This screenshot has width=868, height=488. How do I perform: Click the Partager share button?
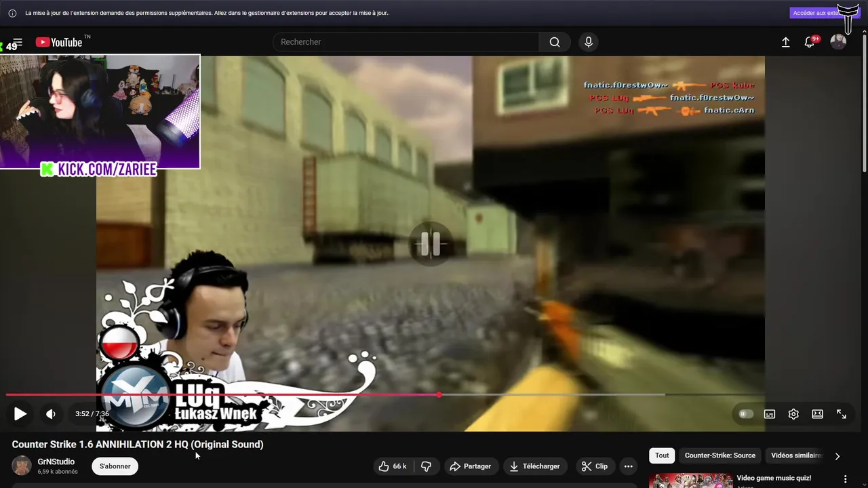coord(471,466)
